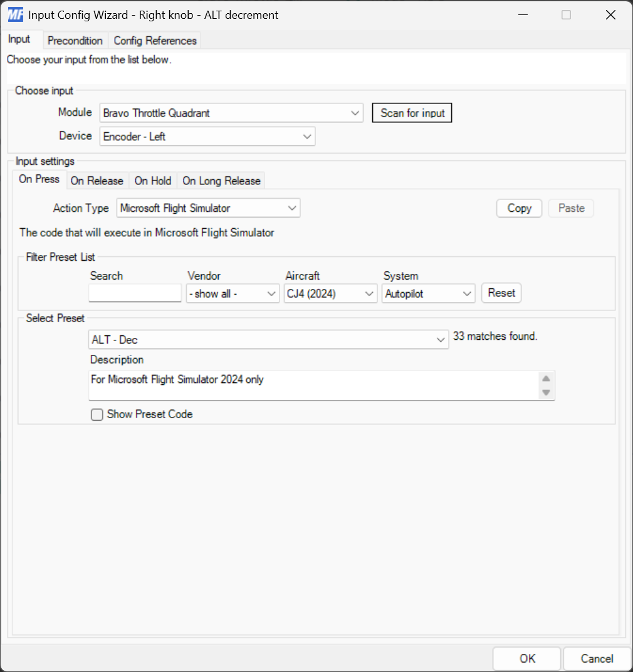
Task: Click the Copy button
Action: click(x=520, y=208)
